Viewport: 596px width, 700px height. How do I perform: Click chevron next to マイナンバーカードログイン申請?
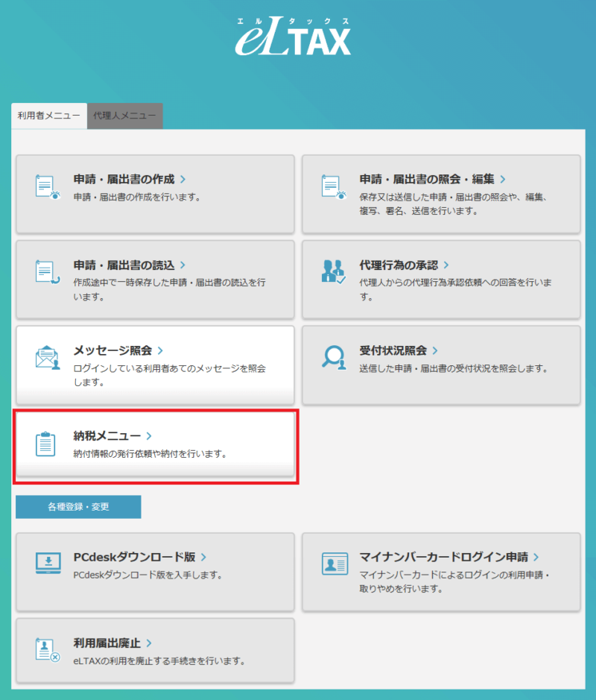coord(536,557)
